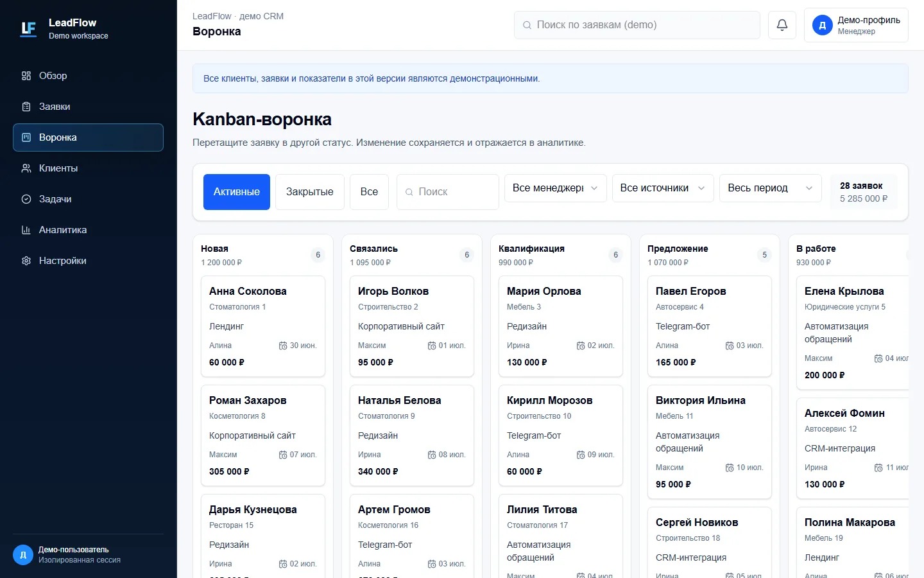This screenshot has width=924, height=578.
Task: Go to Заявки in sidebar
Action: [88, 107]
